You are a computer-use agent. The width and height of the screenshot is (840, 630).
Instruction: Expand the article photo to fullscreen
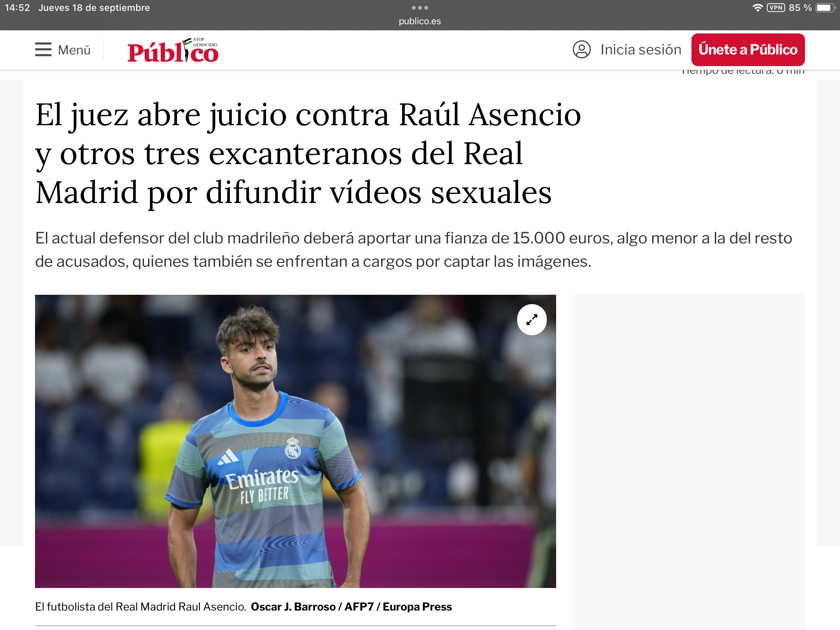(532, 320)
